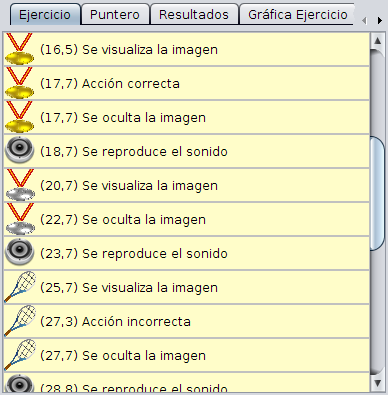The height and width of the screenshot is (395, 388).
Task: Click scrollbar down arrow
Action: click(x=377, y=383)
